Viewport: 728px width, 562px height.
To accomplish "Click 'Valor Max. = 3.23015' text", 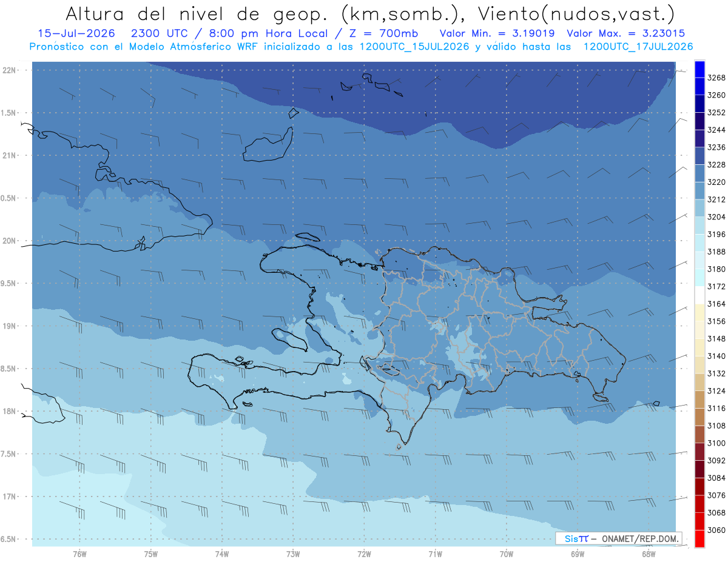I will (x=626, y=34).
